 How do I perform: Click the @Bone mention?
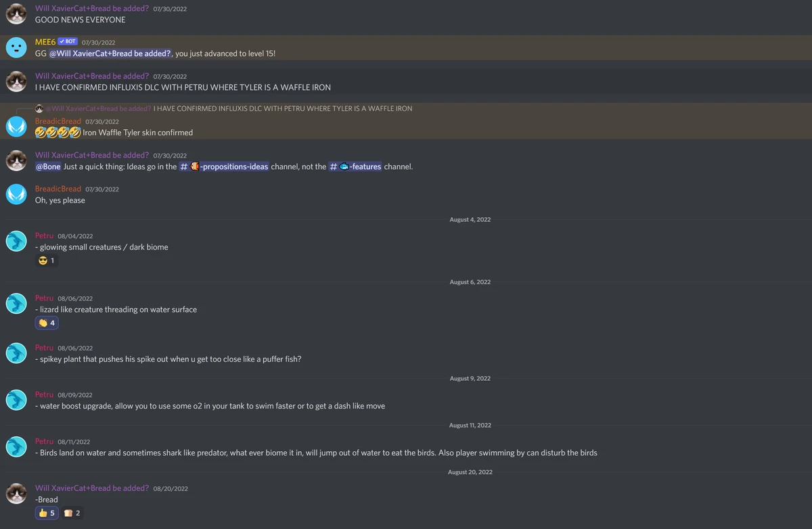(x=48, y=166)
